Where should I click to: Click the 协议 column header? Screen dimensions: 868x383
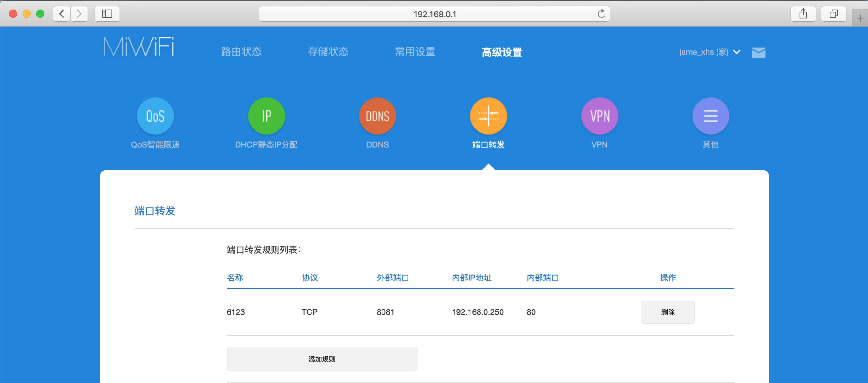coord(310,278)
